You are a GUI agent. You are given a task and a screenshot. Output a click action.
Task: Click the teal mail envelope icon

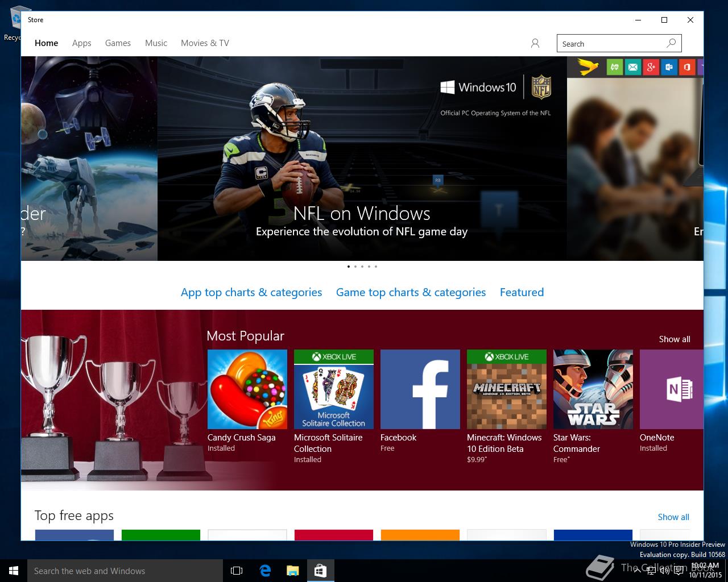(632, 67)
